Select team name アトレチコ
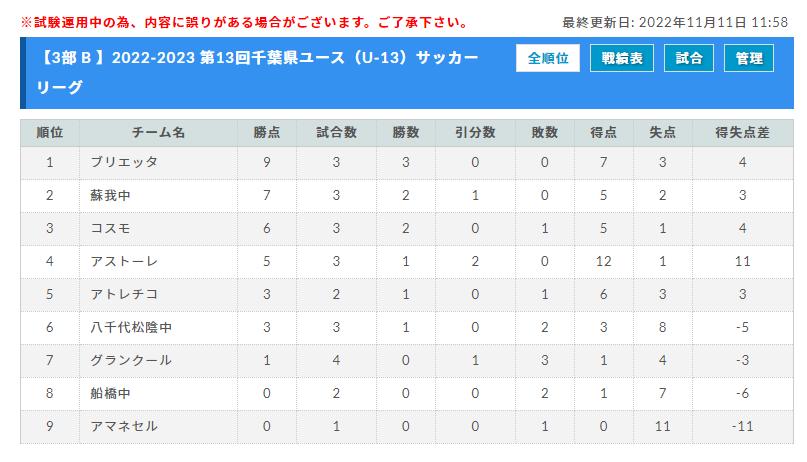Screen dimensions: 807x462 pyautogui.click(x=124, y=294)
